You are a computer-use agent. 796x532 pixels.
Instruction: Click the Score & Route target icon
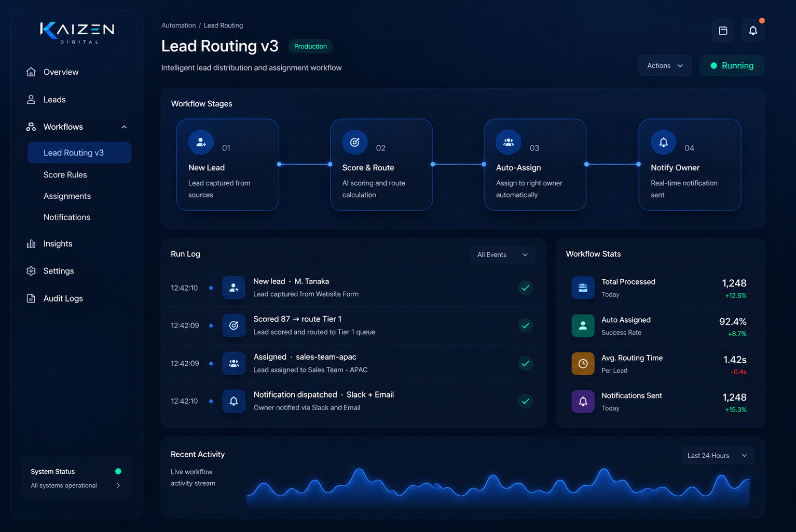355,142
